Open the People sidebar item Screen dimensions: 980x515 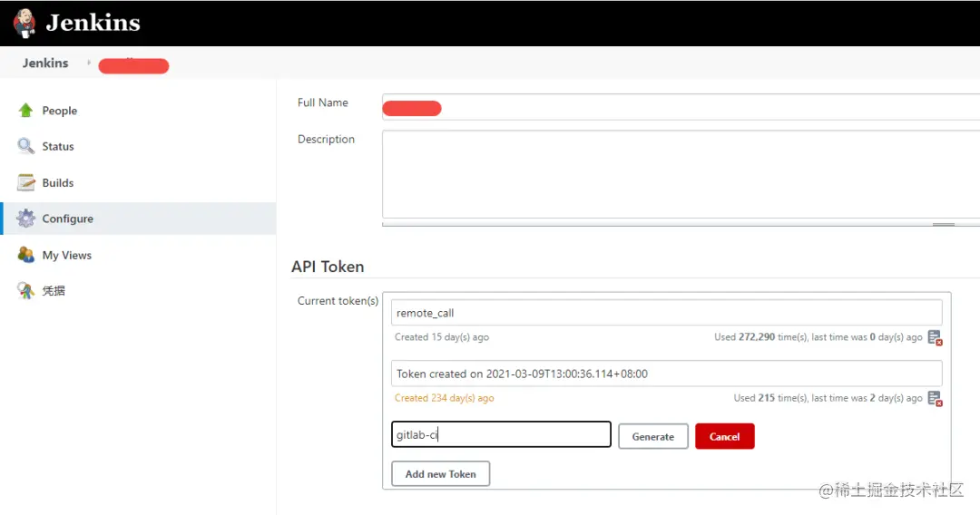pyautogui.click(x=60, y=111)
